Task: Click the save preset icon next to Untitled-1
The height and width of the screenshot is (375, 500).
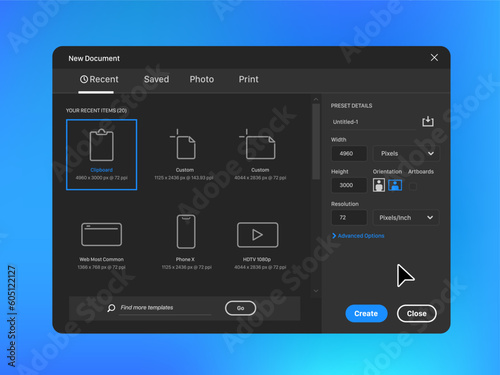Action: 428,121
